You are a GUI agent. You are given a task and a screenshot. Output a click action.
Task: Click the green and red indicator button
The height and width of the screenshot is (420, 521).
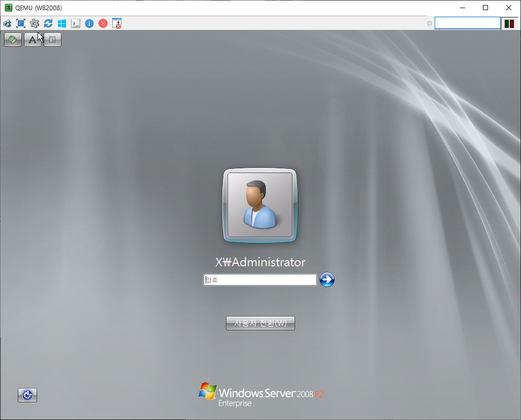pos(509,23)
